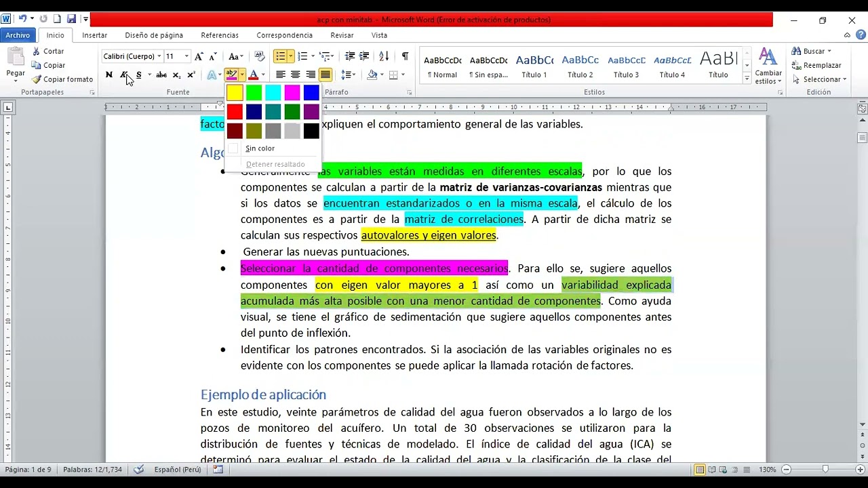Switch to the Diseño de página tab
This screenshot has width=868, height=488.
point(154,35)
